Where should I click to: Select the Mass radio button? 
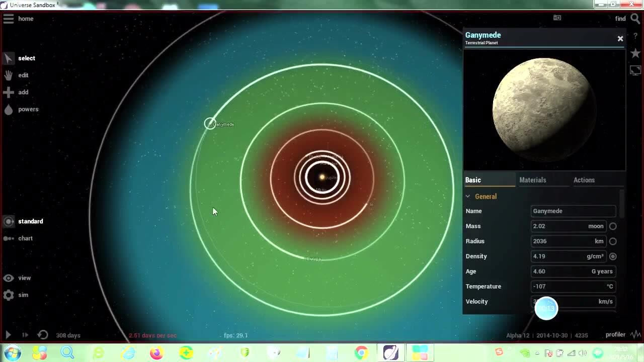(613, 226)
